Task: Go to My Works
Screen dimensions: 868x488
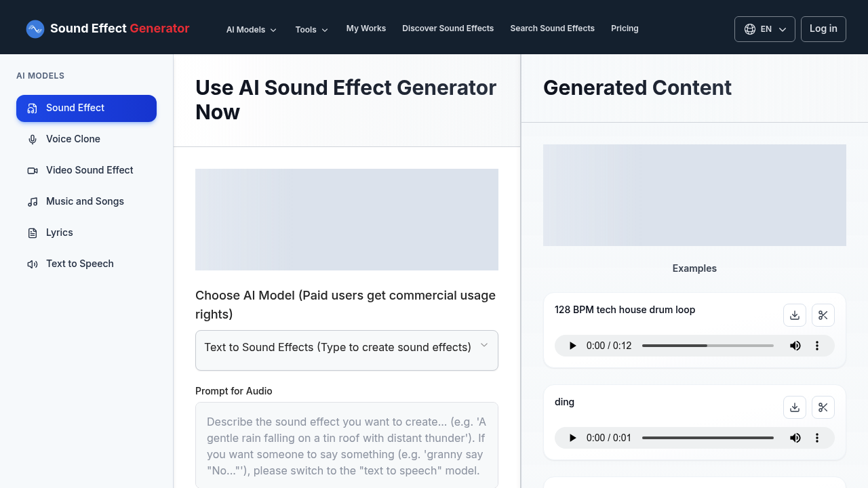Action: coord(366,28)
